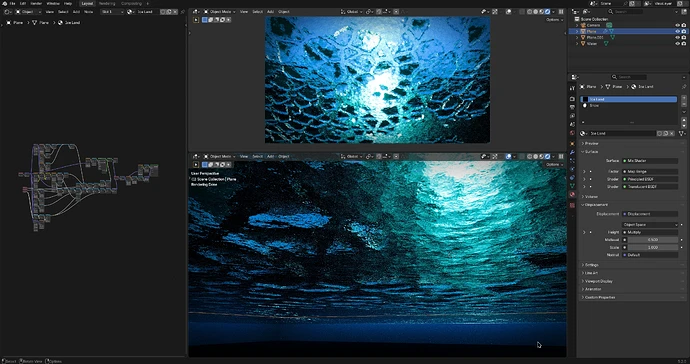Open the Window menu
This screenshot has height=364, width=690.
coord(53,4)
